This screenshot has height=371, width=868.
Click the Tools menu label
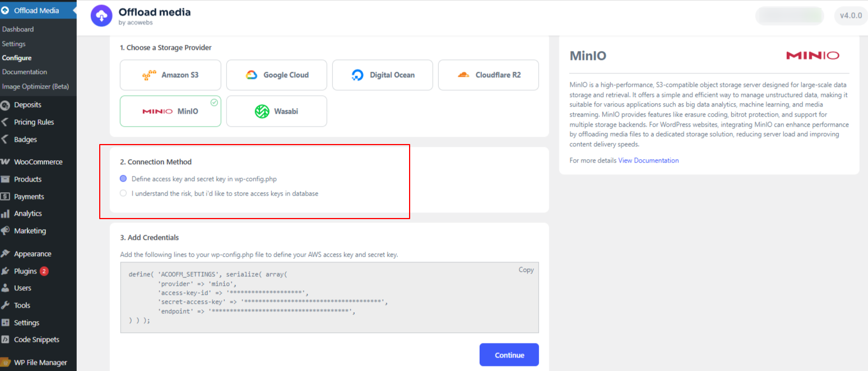(x=22, y=305)
